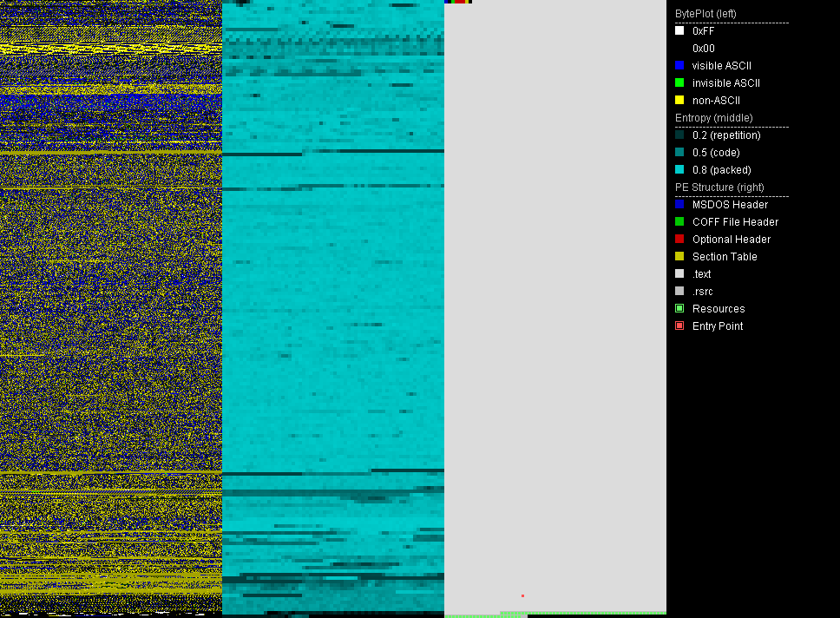This screenshot has height=618, width=840.
Task: Pick the teal 0.5 (code) swatch
Action: click(679, 153)
